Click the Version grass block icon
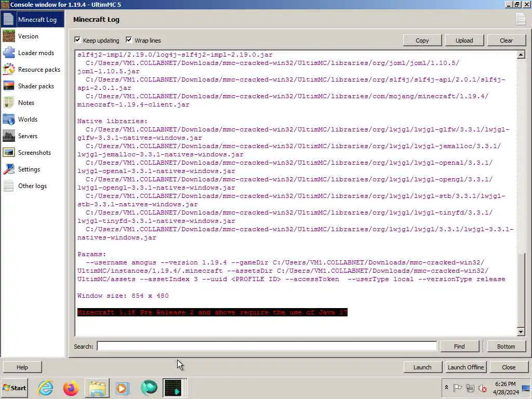 click(x=8, y=36)
